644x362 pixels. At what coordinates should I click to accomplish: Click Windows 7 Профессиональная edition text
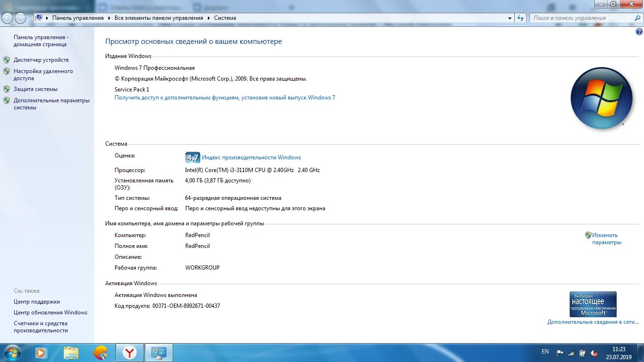(x=155, y=68)
